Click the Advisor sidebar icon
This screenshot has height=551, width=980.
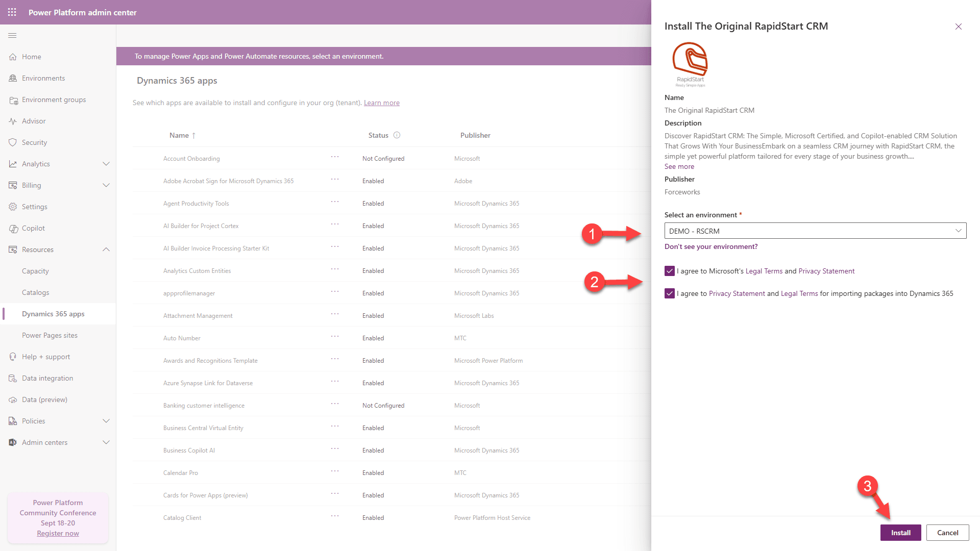tap(13, 121)
